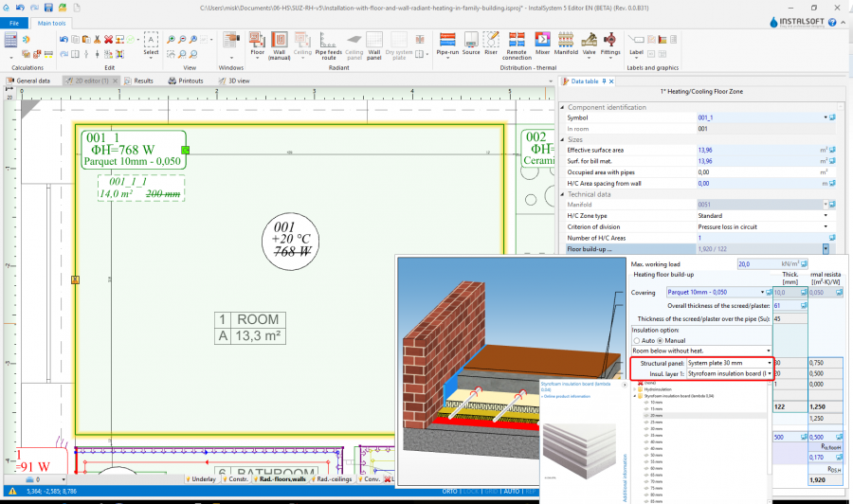The height and width of the screenshot is (504, 853).
Task: Toggle ORTO mode in status bar
Action: coord(450,492)
